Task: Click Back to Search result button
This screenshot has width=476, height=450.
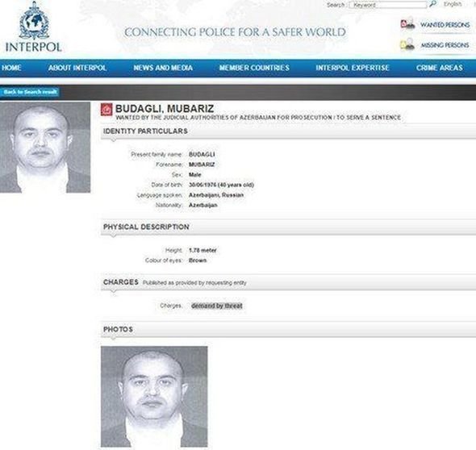Action: tap(30, 92)
